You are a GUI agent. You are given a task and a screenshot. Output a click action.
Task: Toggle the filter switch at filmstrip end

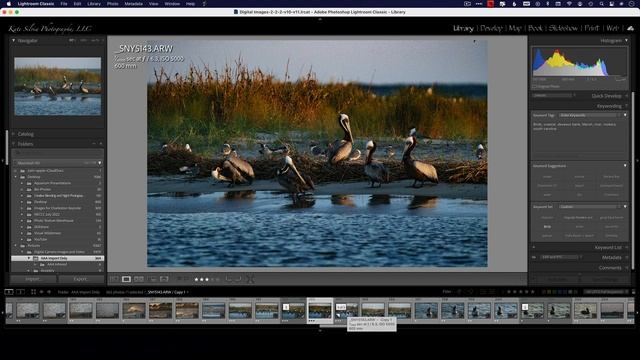633,292
